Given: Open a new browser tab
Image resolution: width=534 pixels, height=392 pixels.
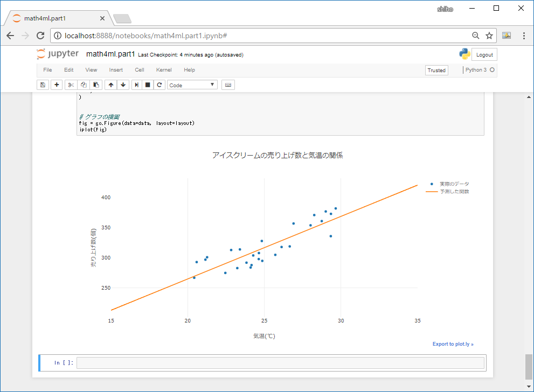Looking at the screenshot, I should (122, 18).
